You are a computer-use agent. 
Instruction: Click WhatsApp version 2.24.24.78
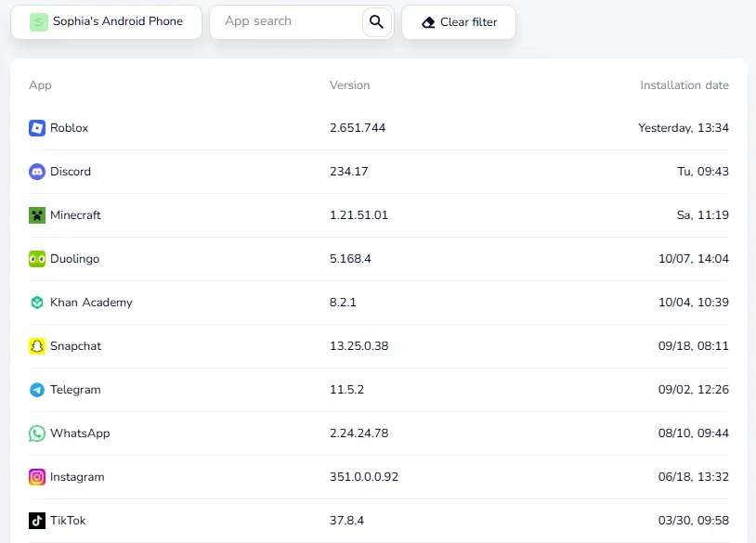pyautogui.click(x=359, y=433)
